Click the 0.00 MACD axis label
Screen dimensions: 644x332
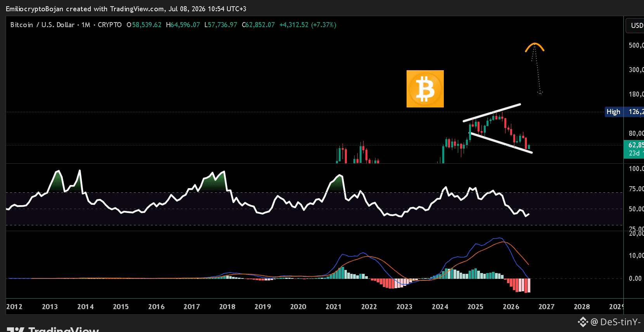click(635, 278)
